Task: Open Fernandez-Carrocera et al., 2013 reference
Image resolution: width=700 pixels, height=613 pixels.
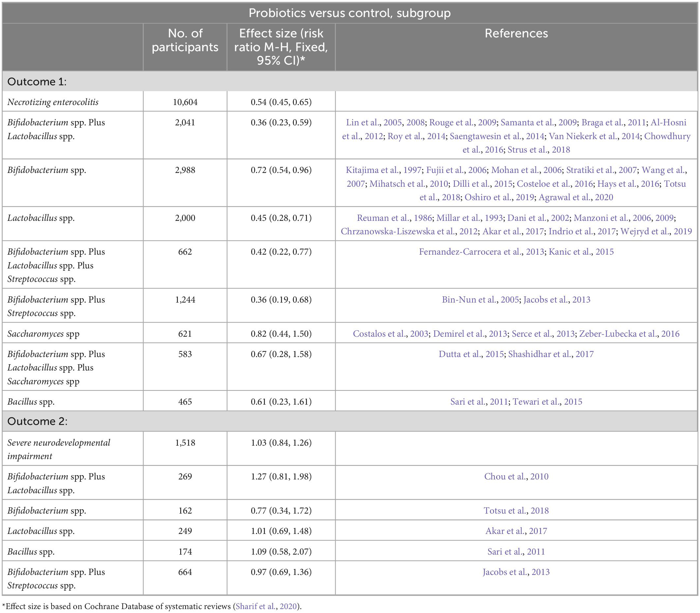Action: (x=482, y=252)
